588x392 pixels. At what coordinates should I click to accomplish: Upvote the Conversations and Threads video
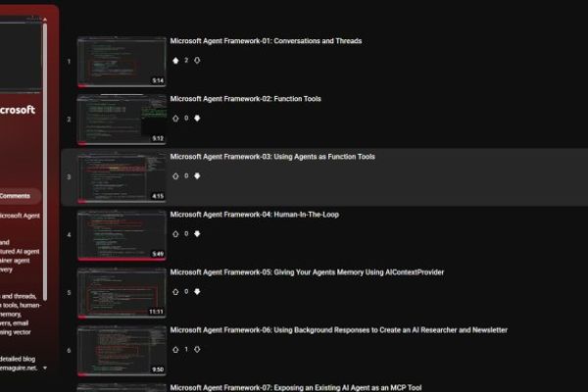(176, 61)
